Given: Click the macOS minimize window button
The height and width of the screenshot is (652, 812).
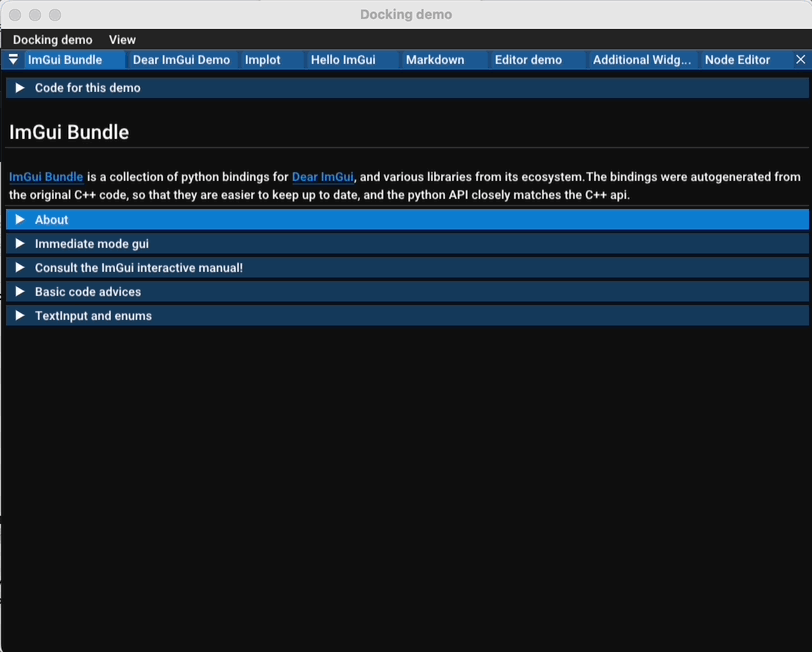Looking at the screenshot, I should pos(35,15).
